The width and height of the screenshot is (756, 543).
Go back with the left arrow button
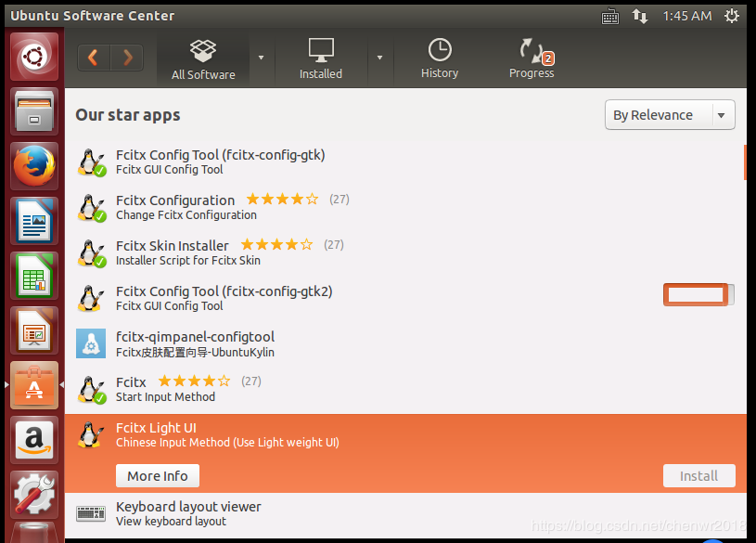[x=94, y=58]
